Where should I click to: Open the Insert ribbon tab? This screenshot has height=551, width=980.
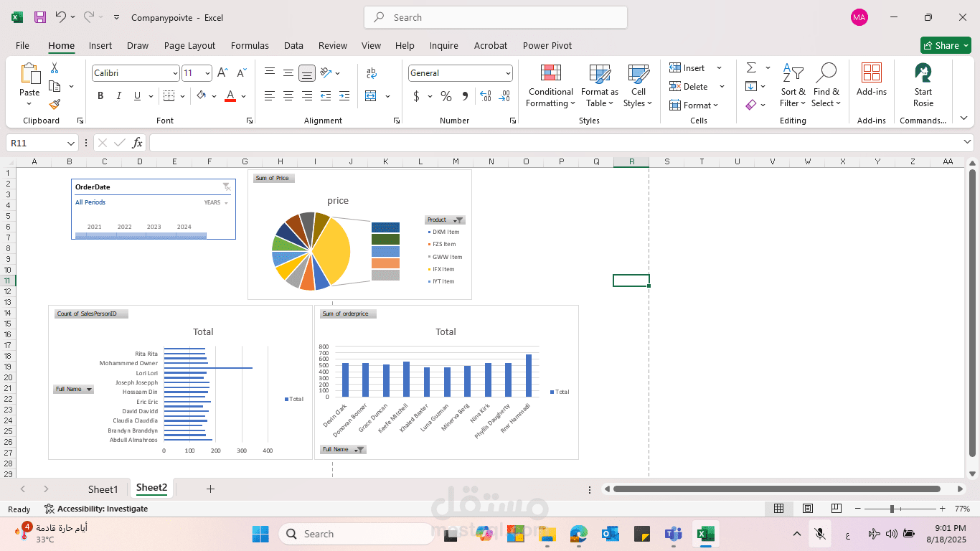pos(100,45)
